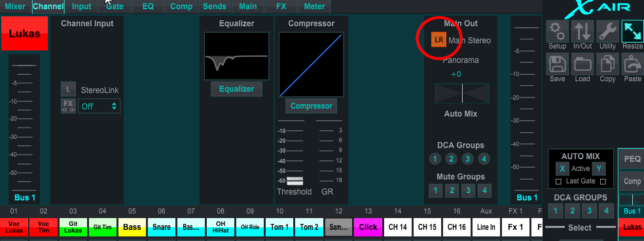Image resolution: width=644 pixels, height=241 pixels.
Task: Click the Copy documents icon
Action: point(607,64)
